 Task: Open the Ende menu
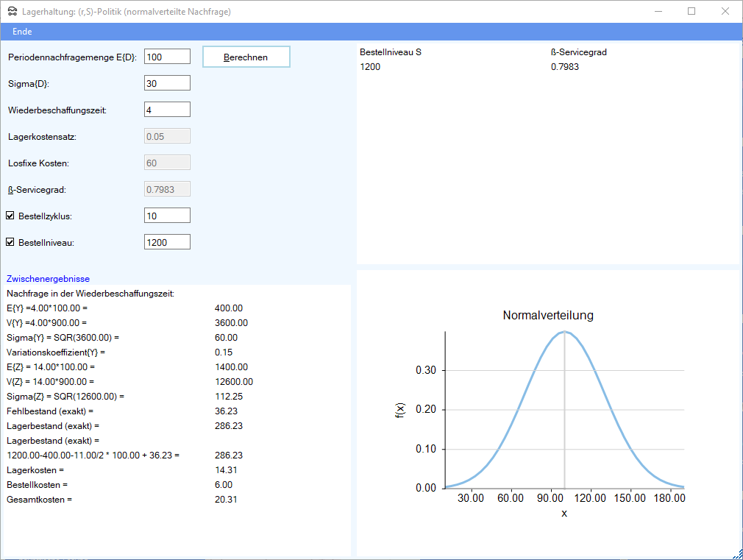(22, 32)
